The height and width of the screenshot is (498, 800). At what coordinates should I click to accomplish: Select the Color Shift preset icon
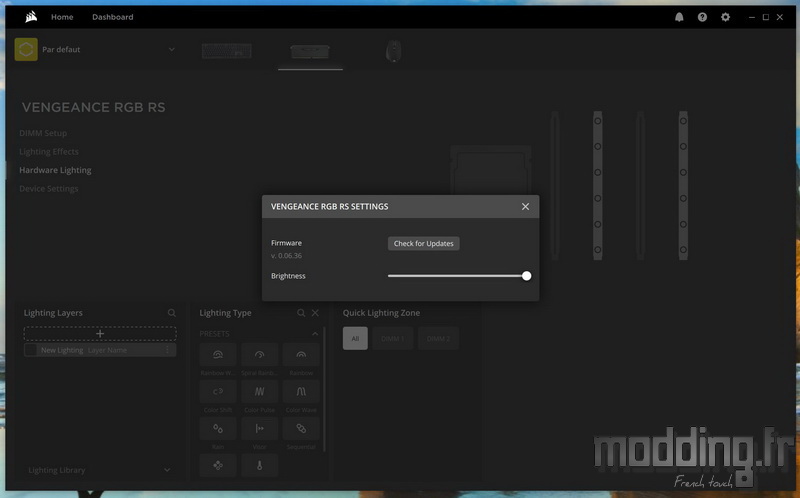(218, 392)
